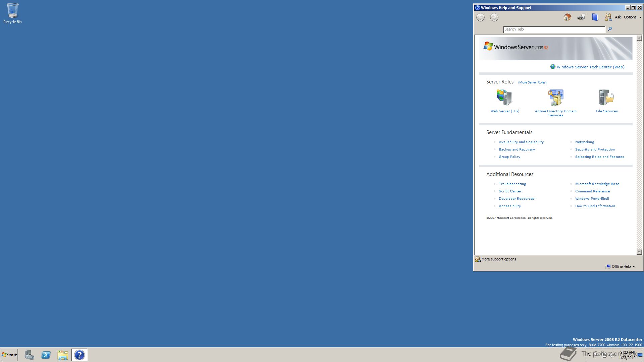644x362 pixels.
Task: Click the Show desktop button
Action: 640,355
